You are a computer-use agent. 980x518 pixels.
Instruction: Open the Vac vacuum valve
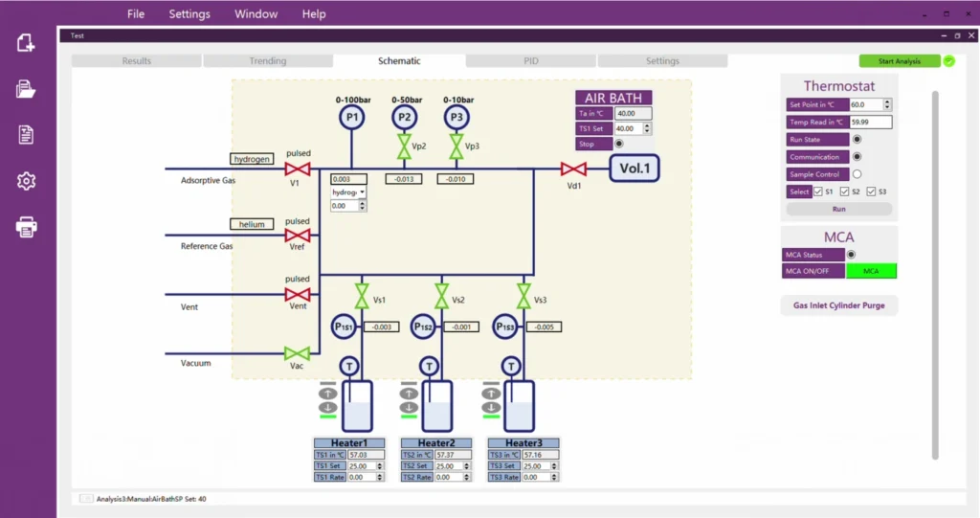point(298,353)
